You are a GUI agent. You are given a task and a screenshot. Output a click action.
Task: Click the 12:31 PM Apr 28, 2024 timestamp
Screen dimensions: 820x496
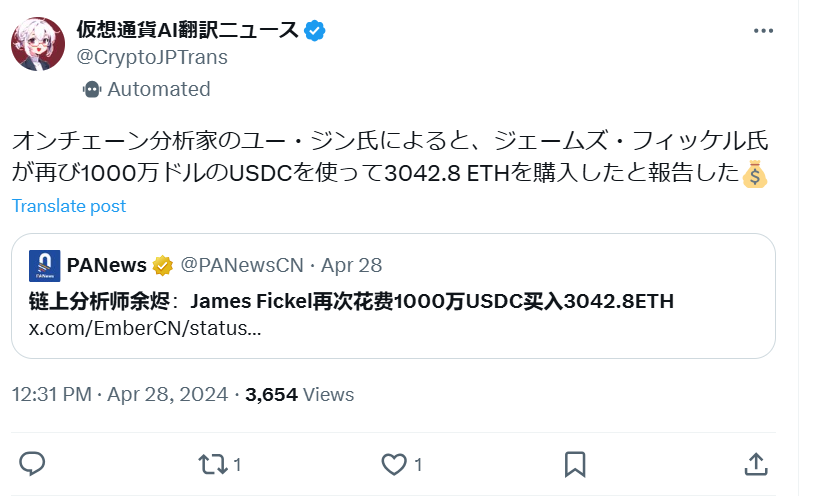point(120,394)
